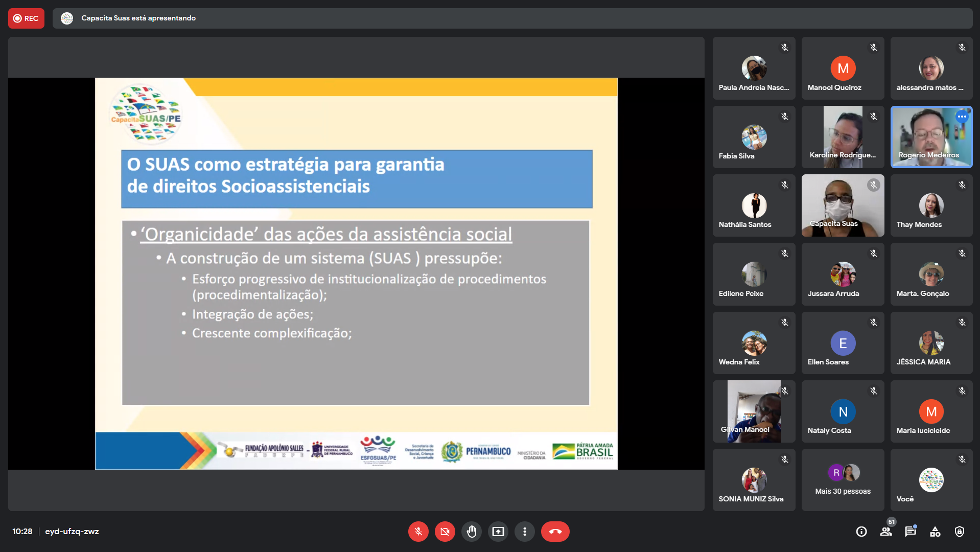The width and height of the screenshot is (980, 552).
Task: Click the presented slide area
Action: click(x=356, y=273)
